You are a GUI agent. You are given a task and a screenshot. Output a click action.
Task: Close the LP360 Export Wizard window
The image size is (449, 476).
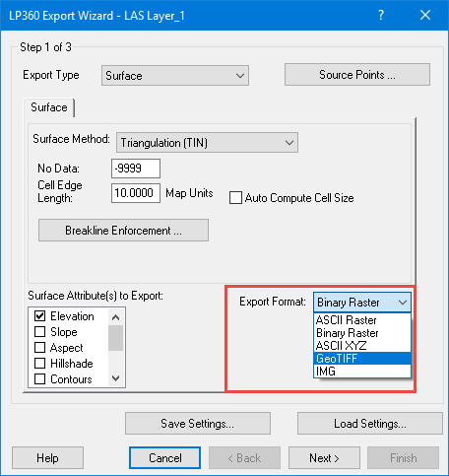click(425, 15)
